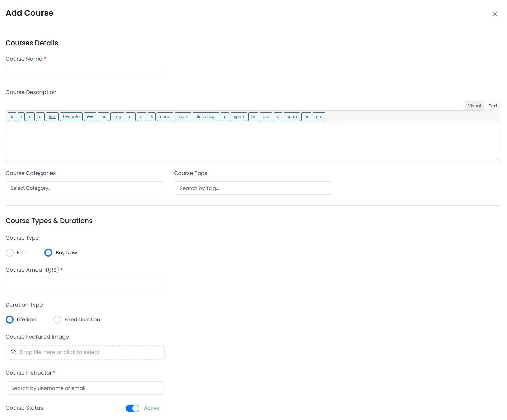Toggle bold with the b button

coord(12,117)
